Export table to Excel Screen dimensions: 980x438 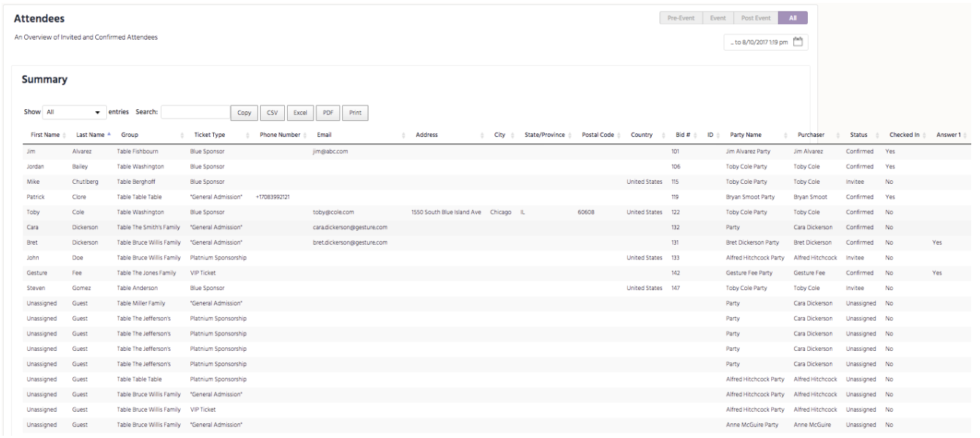(x=300, y=113)
